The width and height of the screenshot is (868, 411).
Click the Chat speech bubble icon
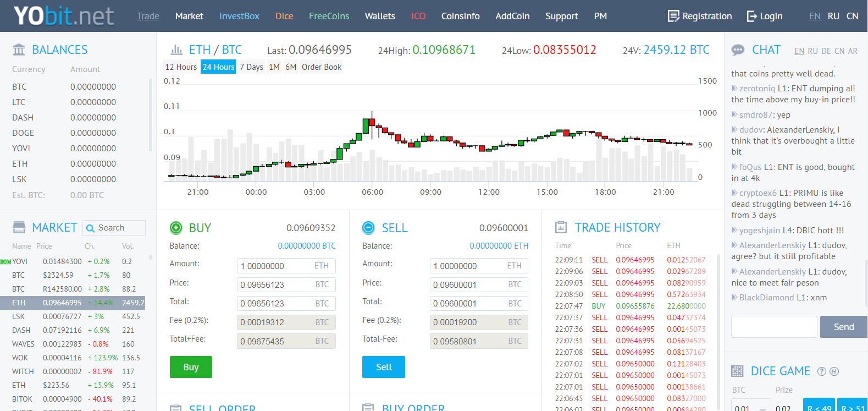(738, 50)
